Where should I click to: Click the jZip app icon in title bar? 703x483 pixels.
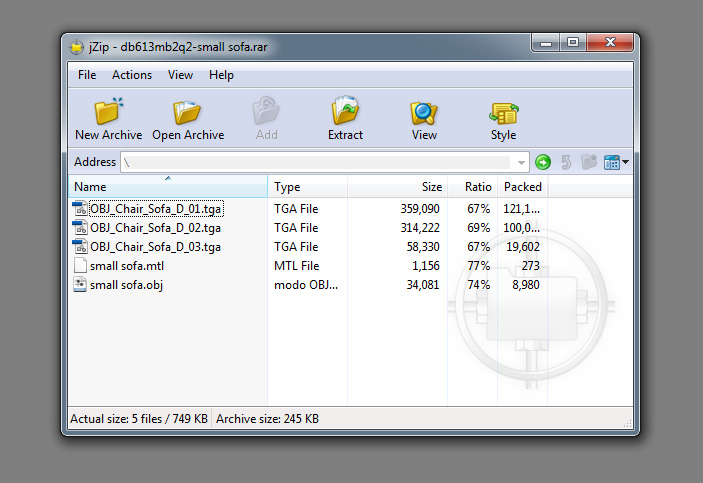point(77,47)
